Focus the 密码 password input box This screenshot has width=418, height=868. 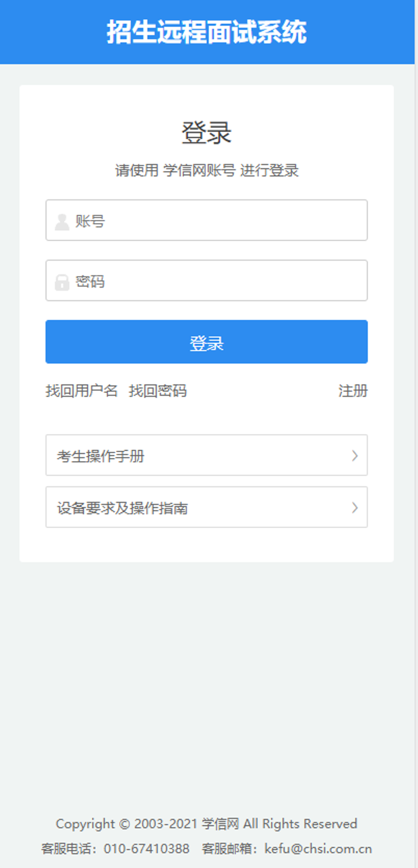click(219, 281)
